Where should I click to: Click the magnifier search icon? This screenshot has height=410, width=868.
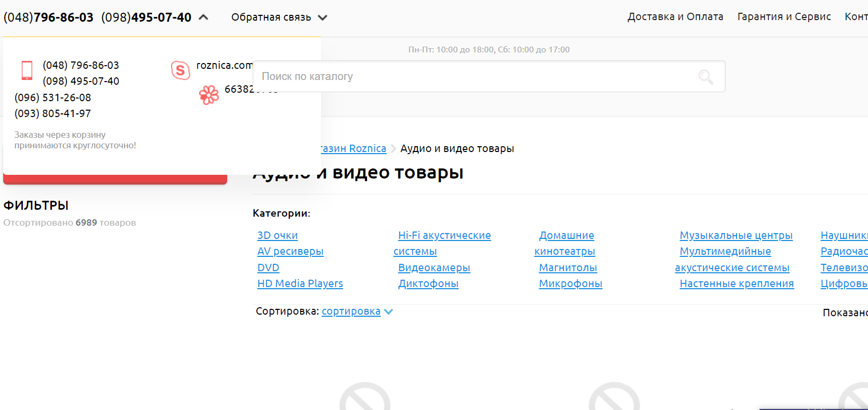[705, 77]
